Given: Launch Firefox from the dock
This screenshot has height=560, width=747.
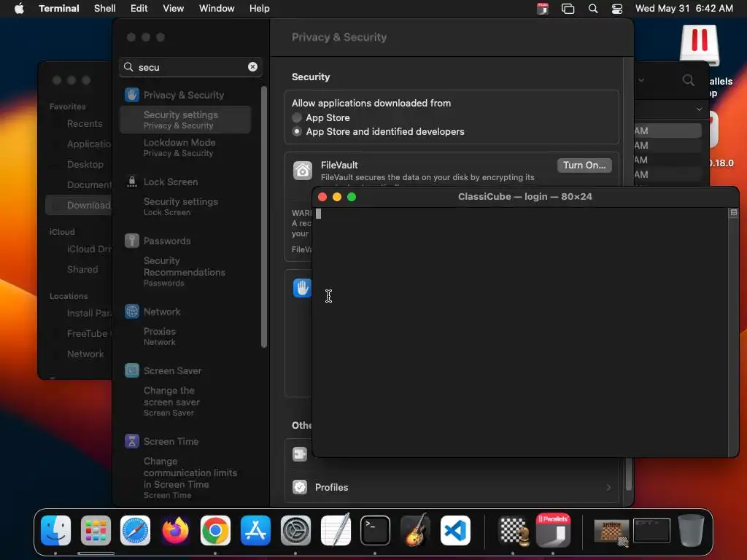Looking at the screenshot, I should [175, 530].
